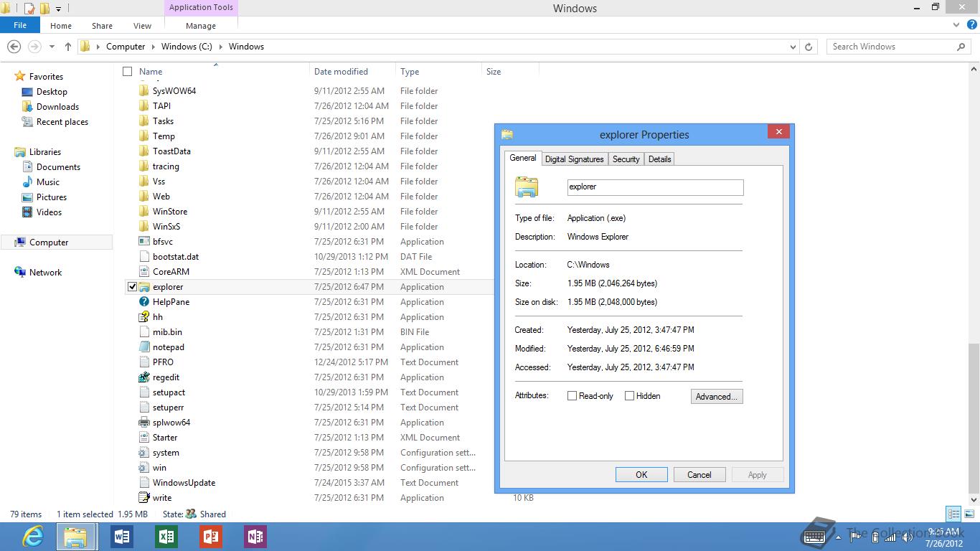Open Word from the taskbar

tap(122, 537)
